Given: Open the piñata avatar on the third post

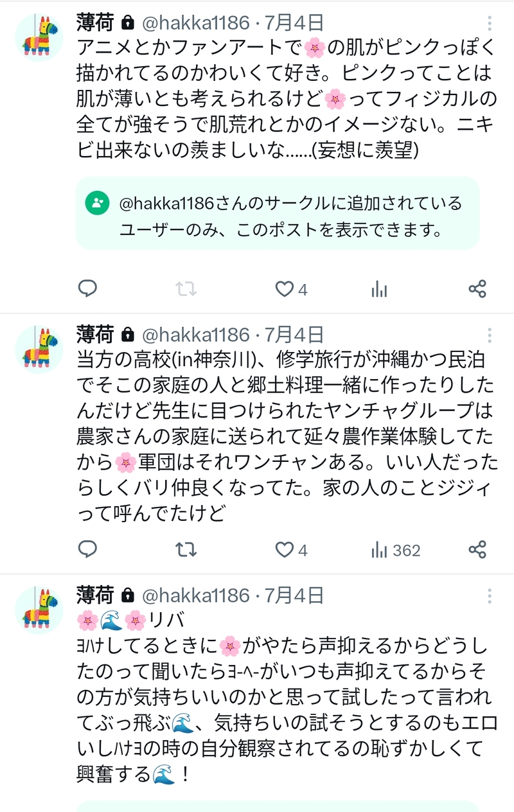Looking at the screenshot, I should tap(40, 609).
